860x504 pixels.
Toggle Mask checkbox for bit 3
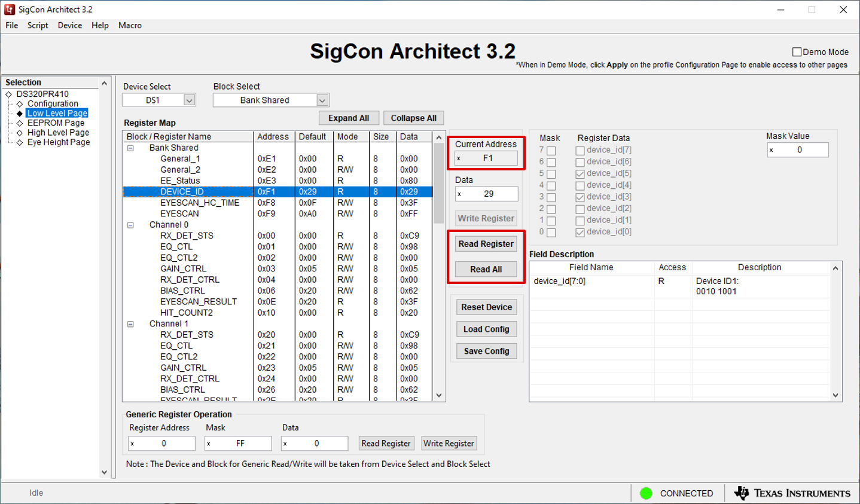(551, 197)
